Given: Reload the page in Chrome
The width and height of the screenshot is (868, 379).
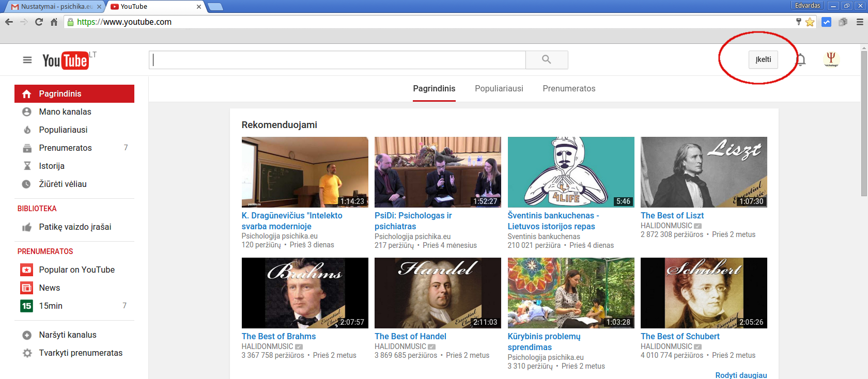Looking at the screenshot, I should [x=39, y=22].
